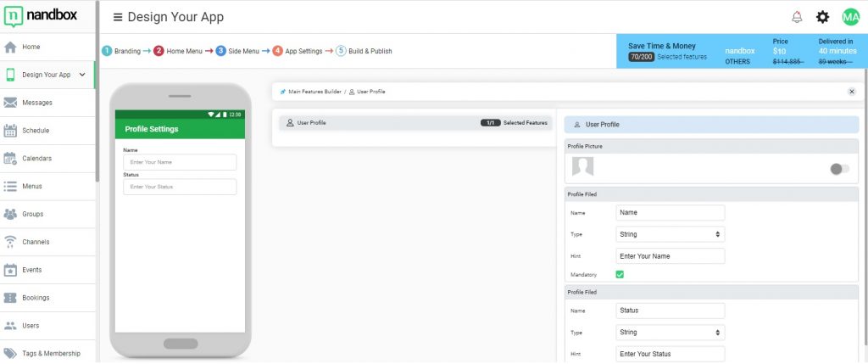Click the User Profile breadcrumb

tap(371, 92)
